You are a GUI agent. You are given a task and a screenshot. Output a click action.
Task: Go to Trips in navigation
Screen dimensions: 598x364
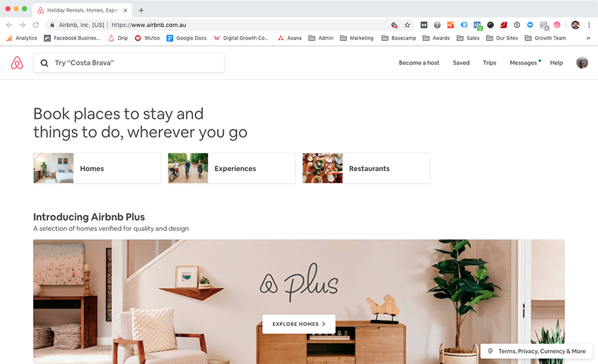pyautogui.click(x=490, y=63)
